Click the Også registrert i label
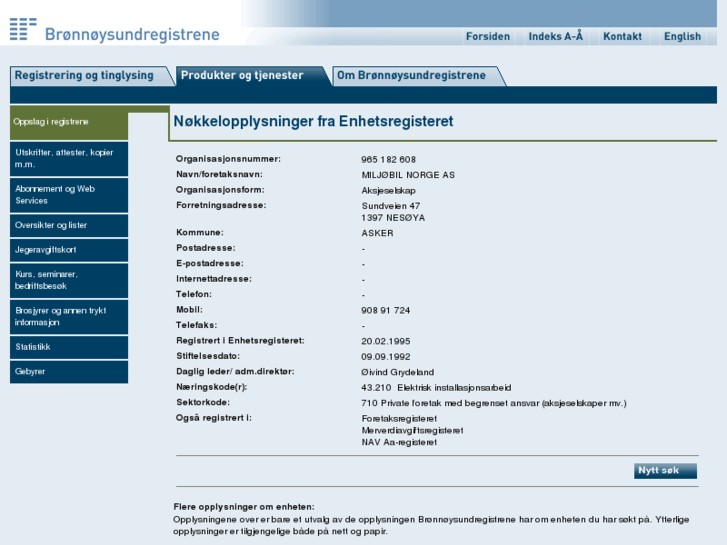 coord(214,418)
